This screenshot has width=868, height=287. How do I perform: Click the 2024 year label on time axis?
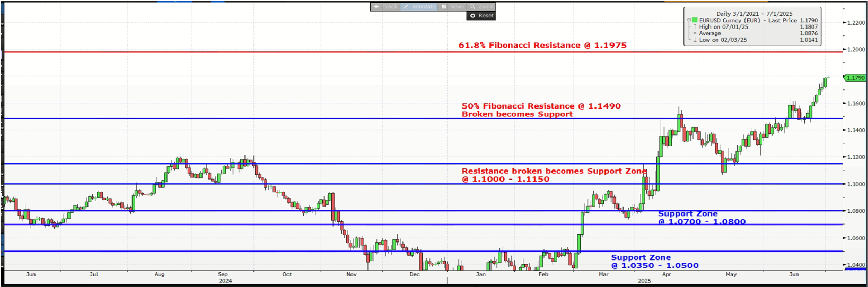(225, 281)
